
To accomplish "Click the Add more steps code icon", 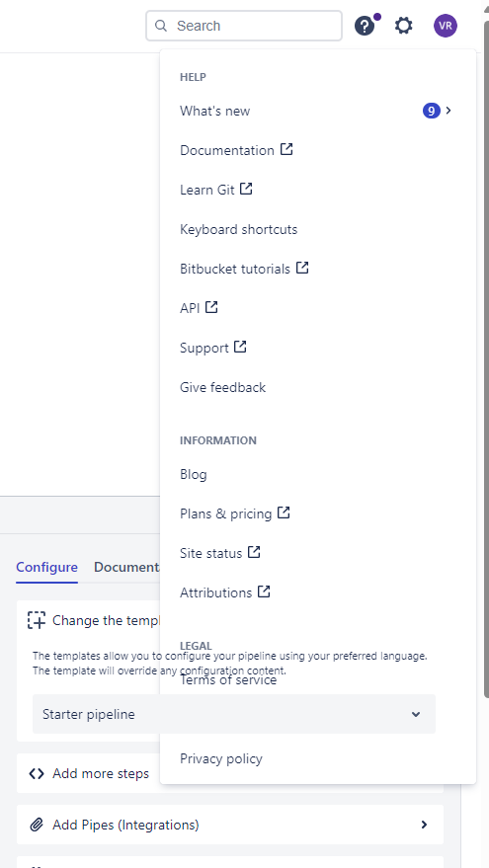I will point(37,773).
